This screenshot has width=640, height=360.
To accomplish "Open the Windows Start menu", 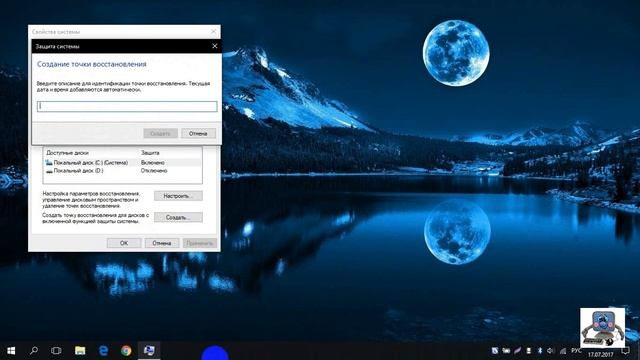I will 11,351.
